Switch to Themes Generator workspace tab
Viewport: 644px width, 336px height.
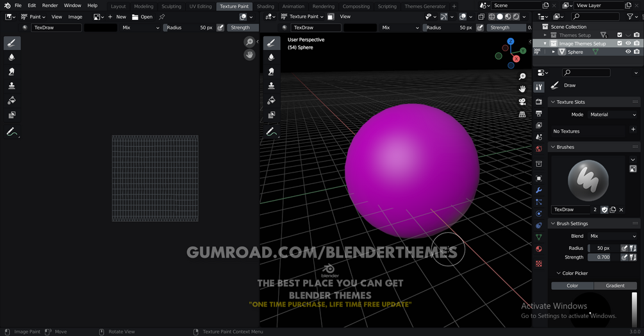[x=425, y=6]
